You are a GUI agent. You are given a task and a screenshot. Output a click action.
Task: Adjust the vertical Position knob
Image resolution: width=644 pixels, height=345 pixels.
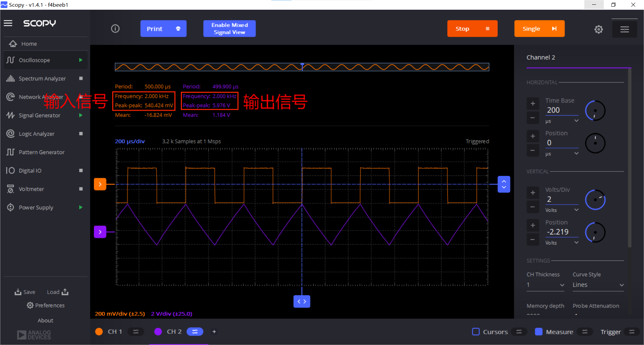(595, 232)
